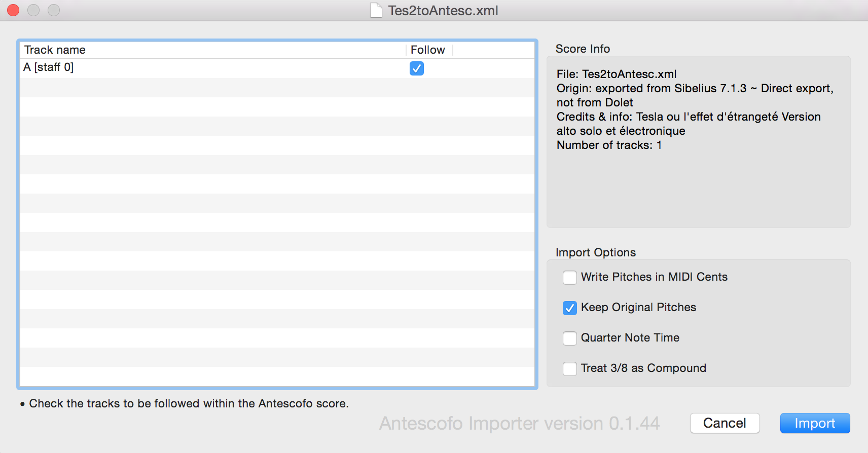
Task: Enable Write Pitches in MIDI Cents
Action: point(570,278)
